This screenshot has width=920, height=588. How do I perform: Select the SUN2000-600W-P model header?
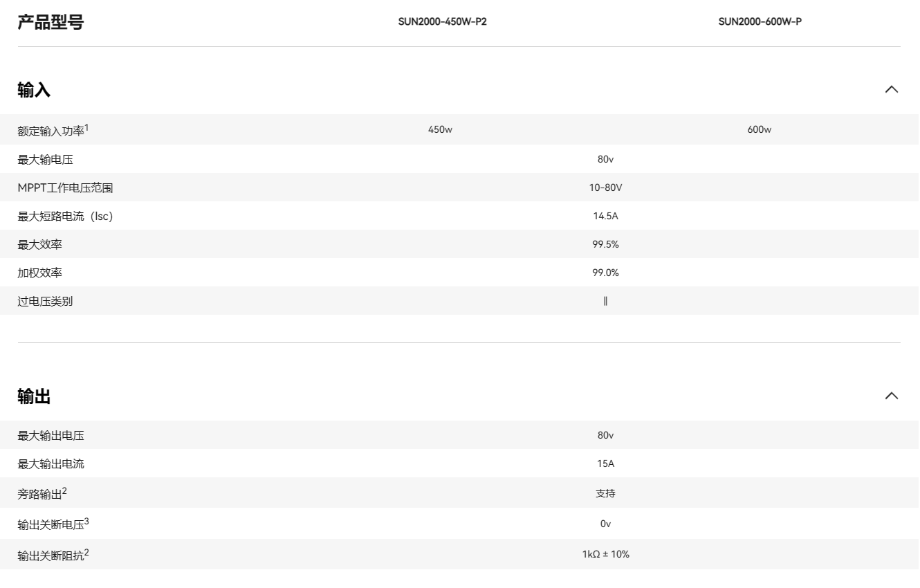pos(760,21)
